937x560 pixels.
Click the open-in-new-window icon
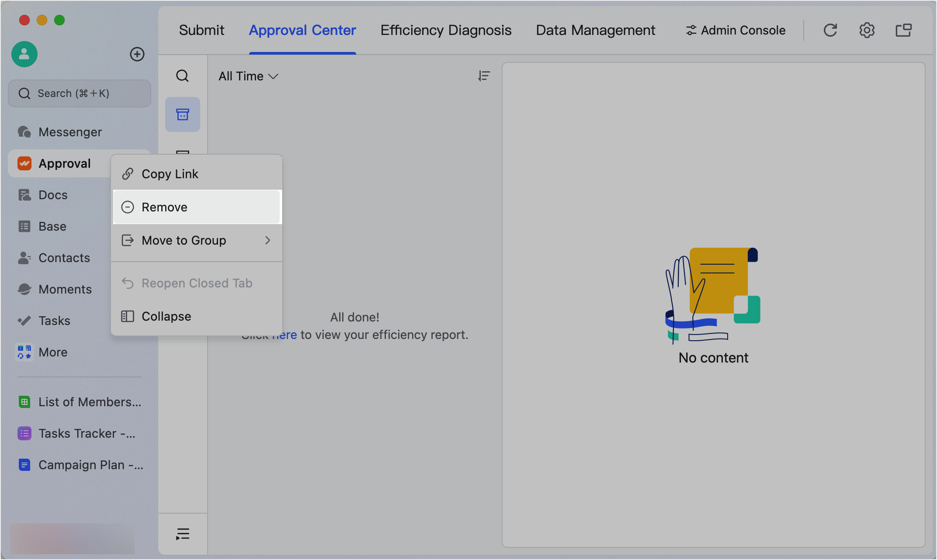click(x=903, y=30)
